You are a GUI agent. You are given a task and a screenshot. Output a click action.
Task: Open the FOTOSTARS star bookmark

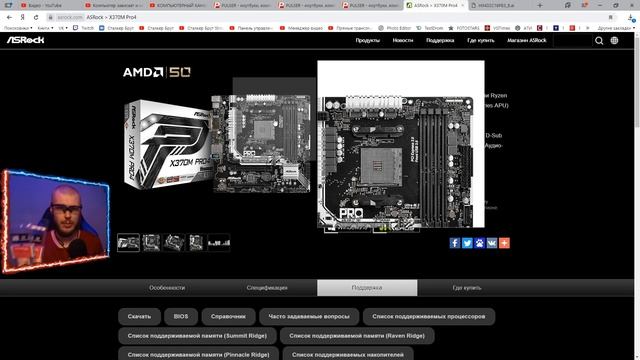tap(464, 28)
